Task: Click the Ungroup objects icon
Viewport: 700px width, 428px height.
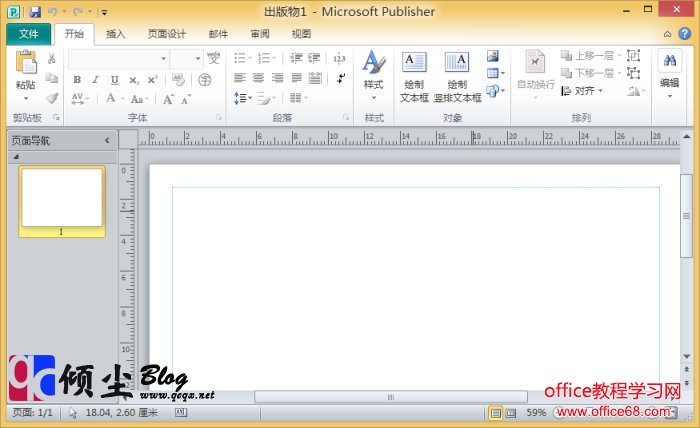Action: pyautogui.click(x=633, y=73)
